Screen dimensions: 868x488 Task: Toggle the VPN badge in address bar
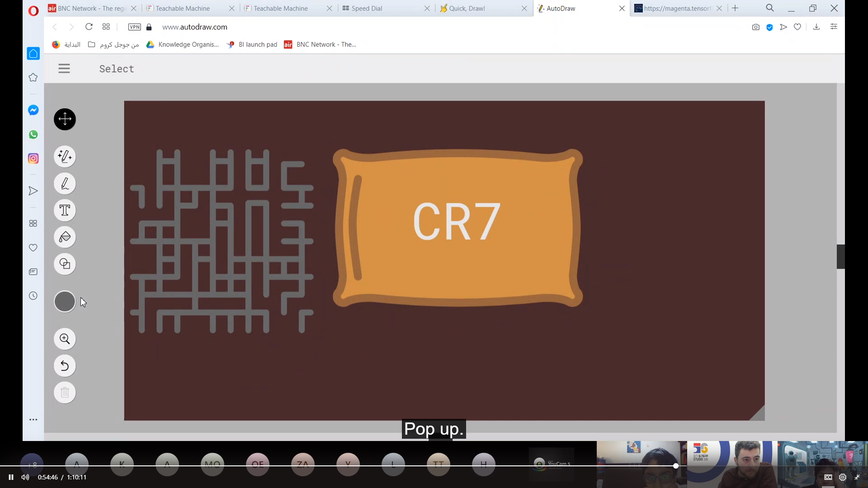[x=134, y=27]
